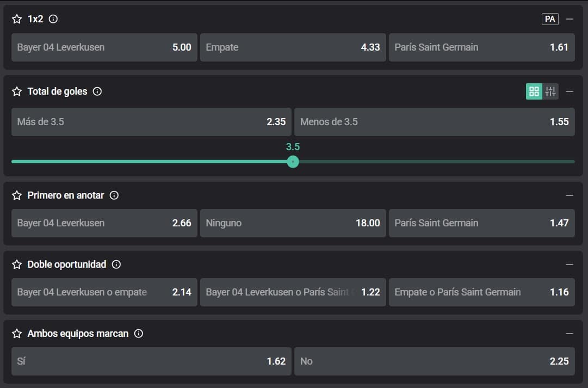Click the 3.5 goals slider handle
The image size is (588, 388).
tap(293, 162)
